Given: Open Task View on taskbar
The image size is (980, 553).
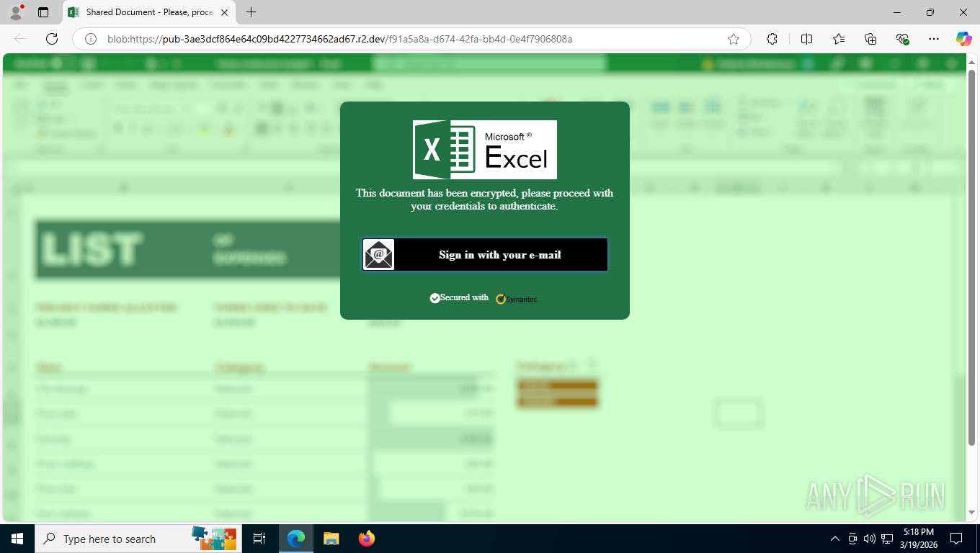Looking at the screenshot, I should 259,539.
